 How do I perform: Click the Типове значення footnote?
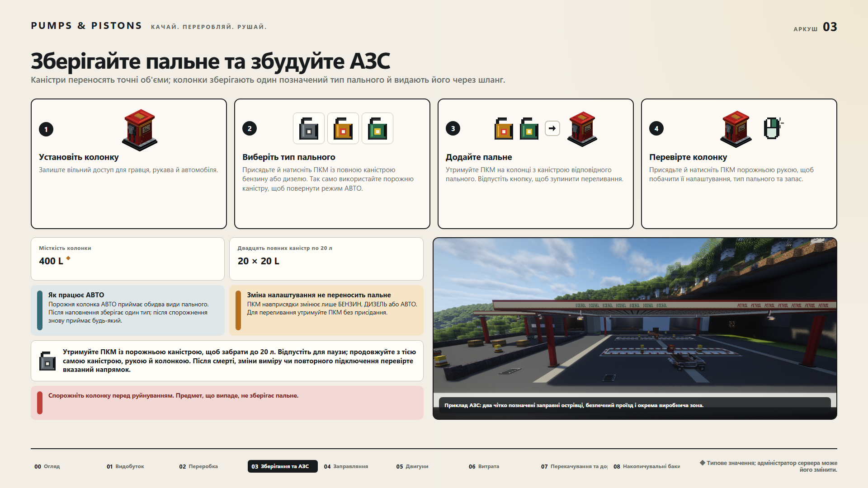pyautogui.click(x=769, y=466)
